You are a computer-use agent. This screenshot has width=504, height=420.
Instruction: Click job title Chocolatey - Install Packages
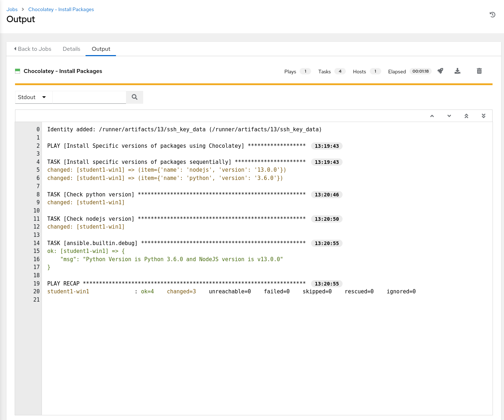(63, 71)
